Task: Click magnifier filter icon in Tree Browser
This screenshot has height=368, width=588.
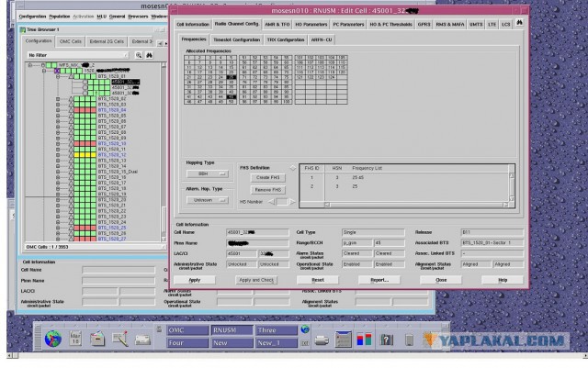Action: (x=139, y=55)
